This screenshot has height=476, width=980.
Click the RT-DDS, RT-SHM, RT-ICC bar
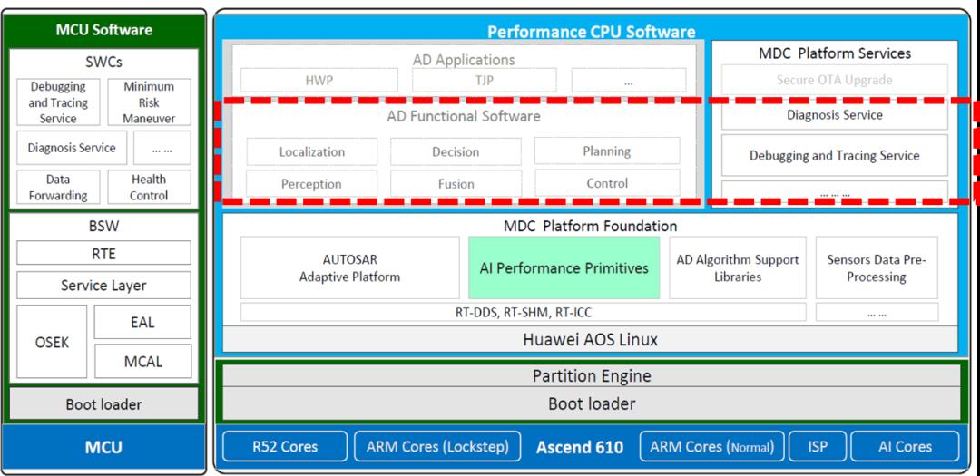pos(524,312)
